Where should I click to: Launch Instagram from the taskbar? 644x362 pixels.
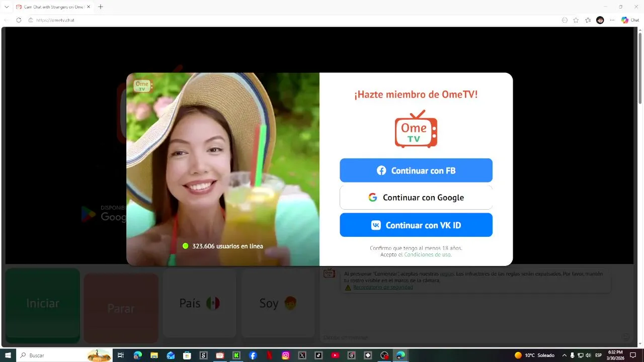[x=286, y=355]
